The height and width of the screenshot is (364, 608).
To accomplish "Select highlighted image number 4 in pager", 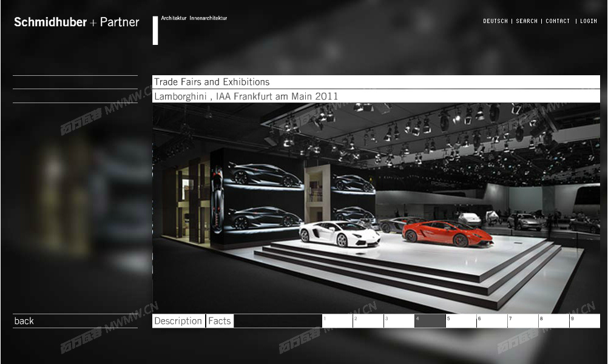I will [x=430, y=321].
